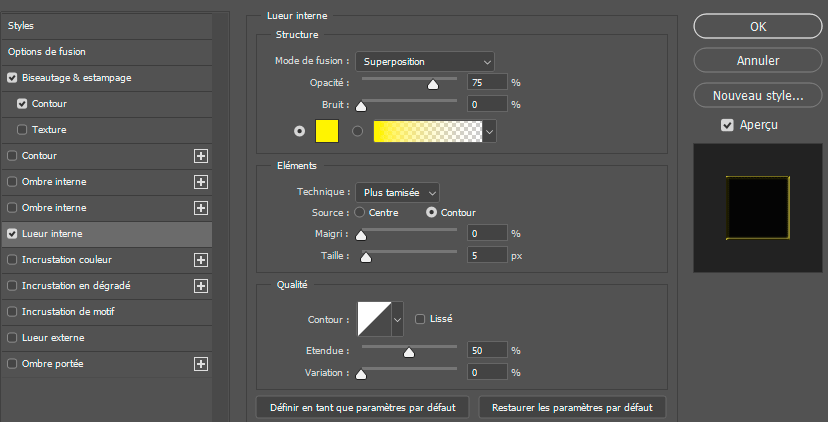Open the Technique dropdown Plus tamisée
The image size is (828, 422).
click(398, 192)
